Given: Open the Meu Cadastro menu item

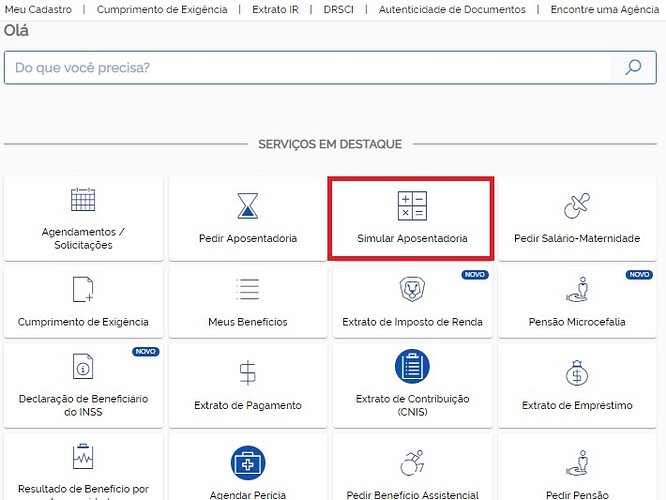Looking at the screenshot, I should 38,9.
